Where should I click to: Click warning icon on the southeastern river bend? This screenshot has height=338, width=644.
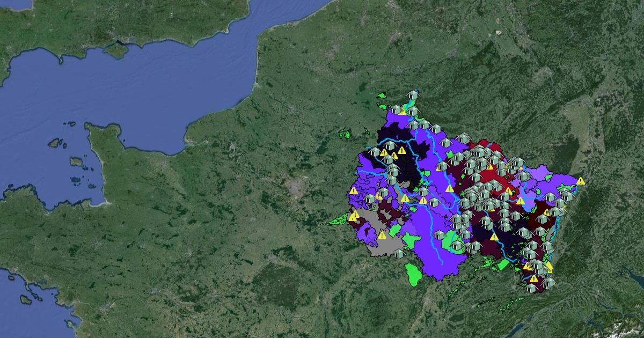coord(494,237)
